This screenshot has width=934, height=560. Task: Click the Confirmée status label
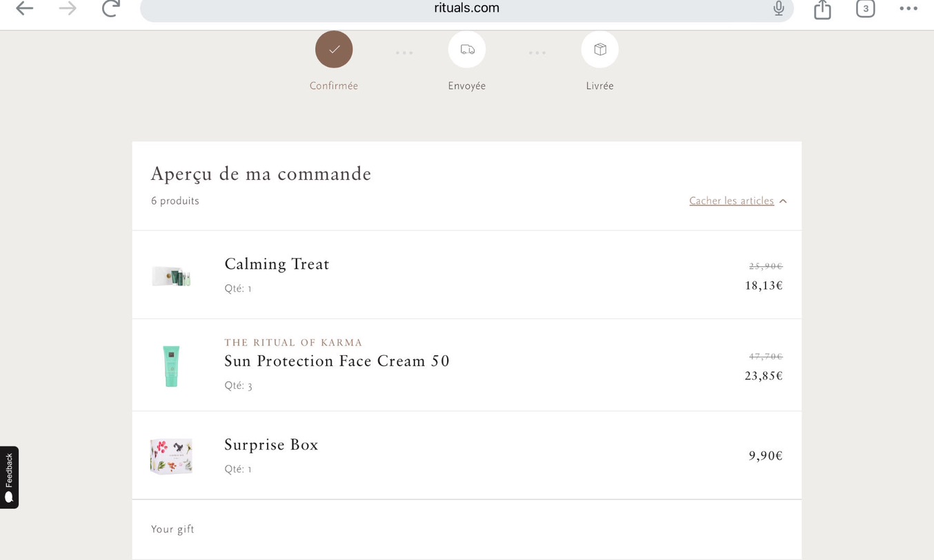click(x=334, y=86)
